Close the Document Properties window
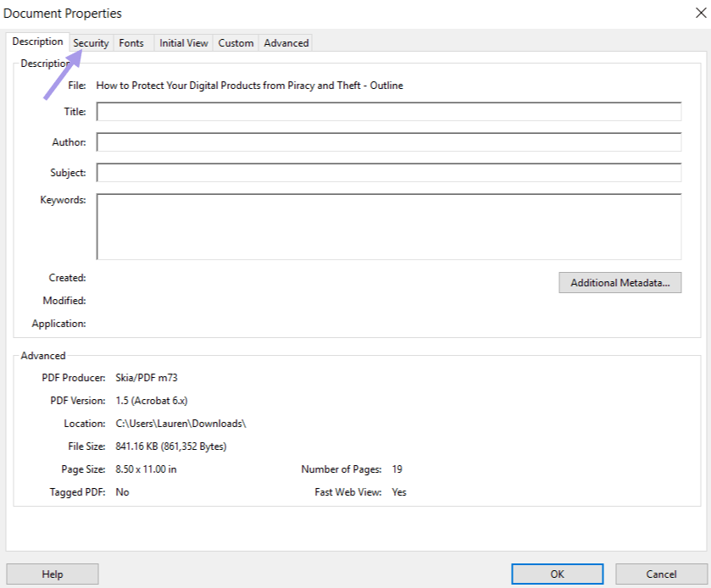Viewport: 711px width, 588px height. click(x=701, y=14)
